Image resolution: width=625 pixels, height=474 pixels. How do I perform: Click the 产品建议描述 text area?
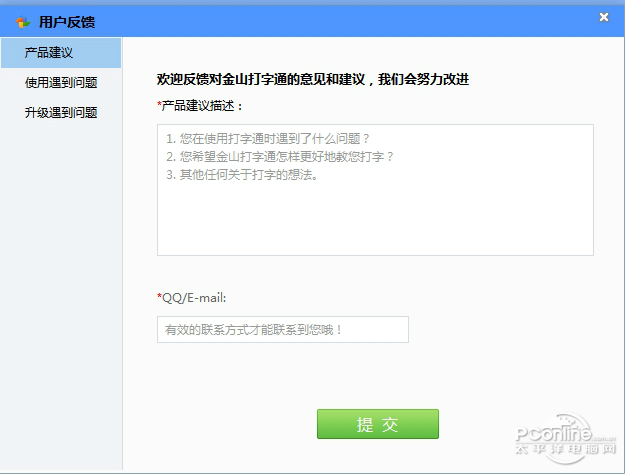tap(375, 190)
